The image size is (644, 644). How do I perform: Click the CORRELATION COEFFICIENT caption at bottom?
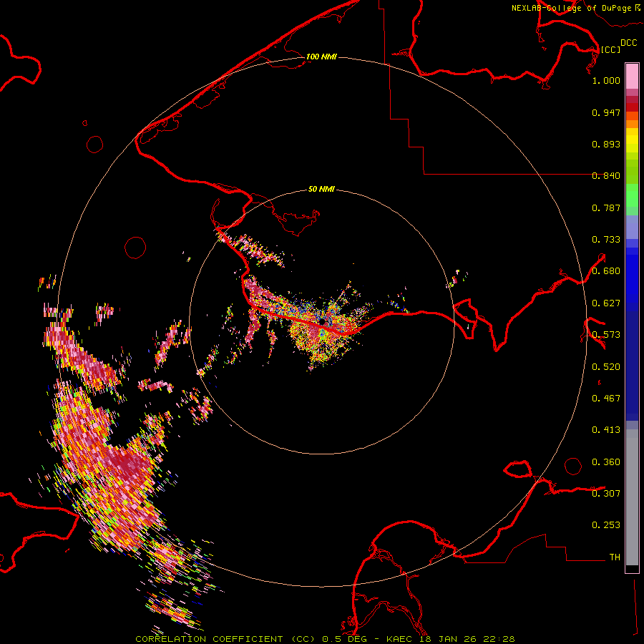click(x=324, y=639)
